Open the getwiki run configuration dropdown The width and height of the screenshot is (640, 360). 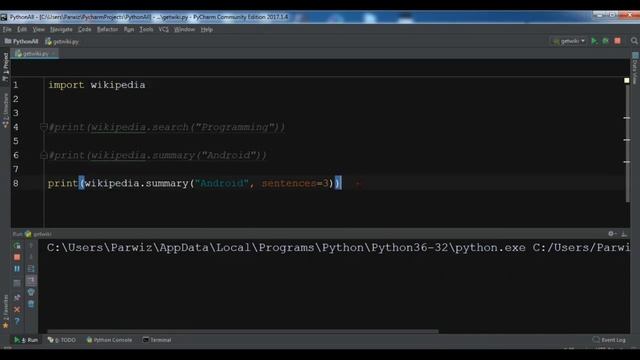[569, 41]
